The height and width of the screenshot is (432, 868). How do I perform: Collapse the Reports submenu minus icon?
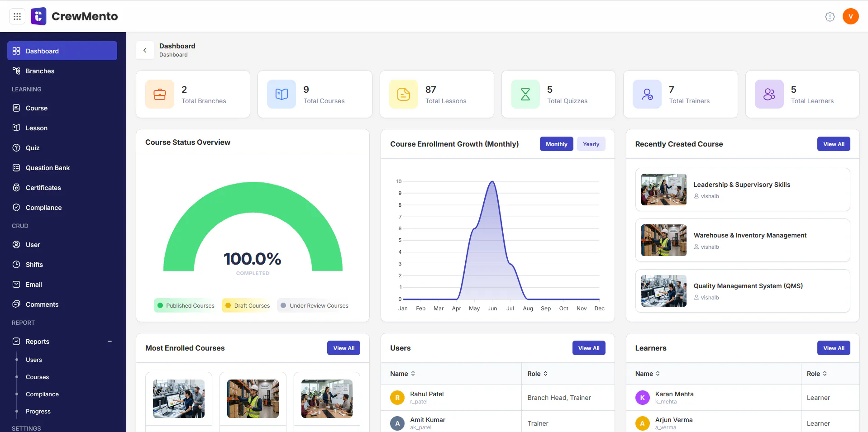pos(110,342)
